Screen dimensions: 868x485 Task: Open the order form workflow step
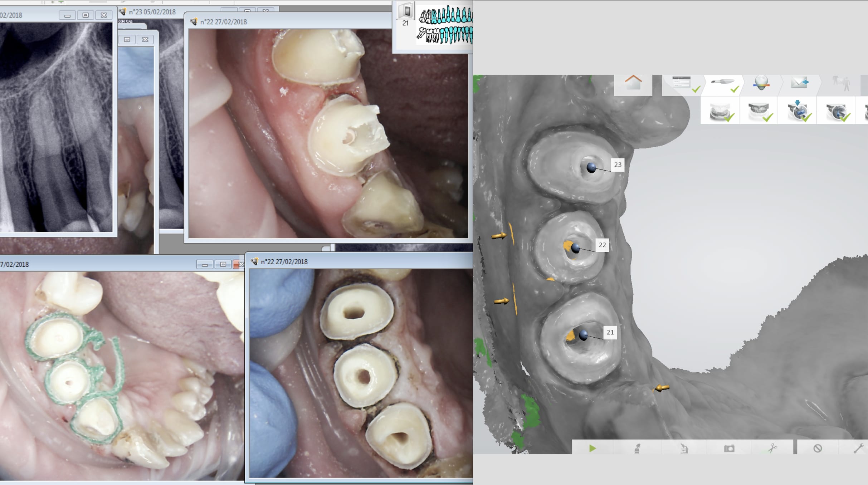[682, 83]
